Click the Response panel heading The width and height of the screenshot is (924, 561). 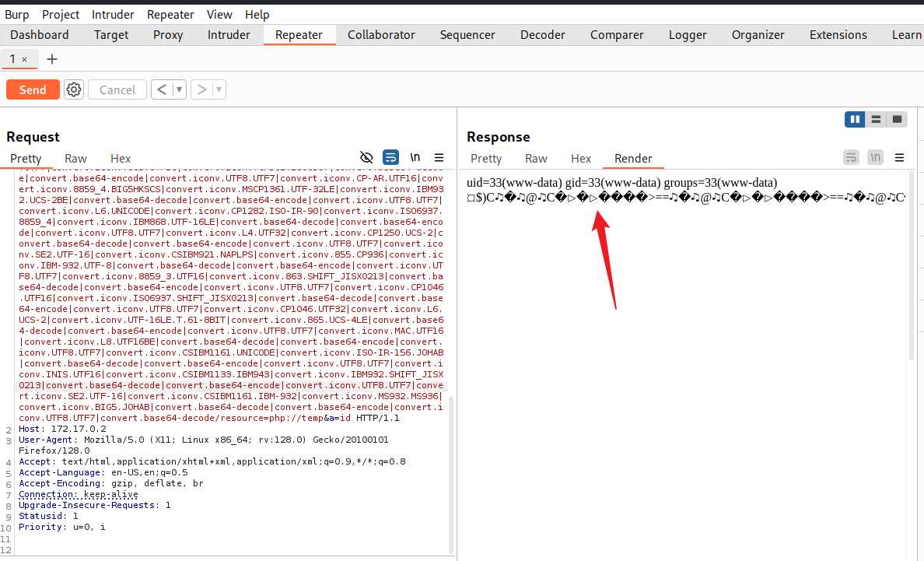[x=498, y=137]
